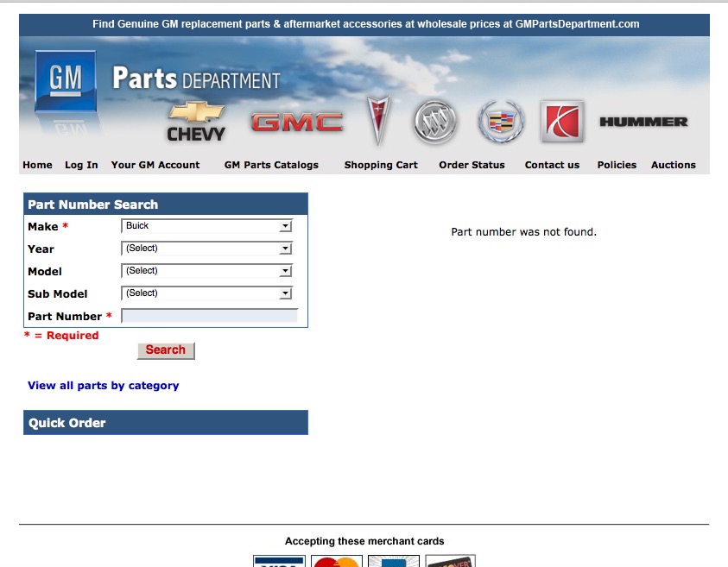Open the Auctions navigation link
The width and height of the screenshot is (728, 567).
pos(673,165)
